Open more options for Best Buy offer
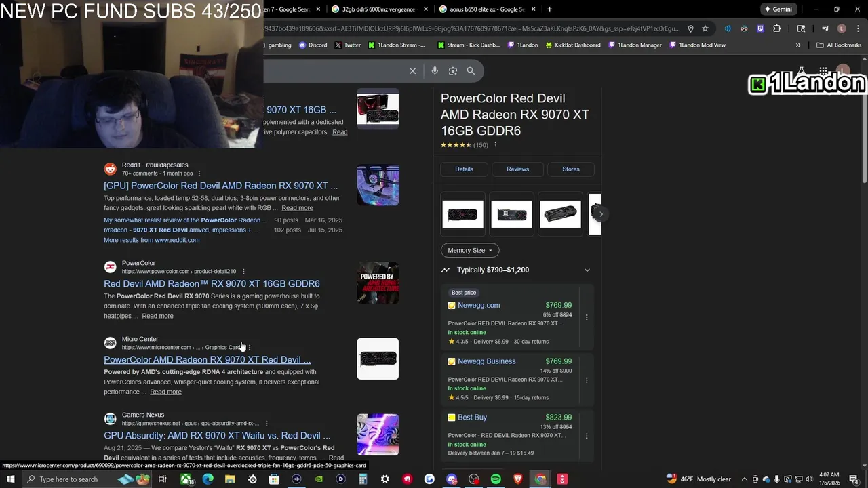This screenshot has height=488, width=868. 587,436
